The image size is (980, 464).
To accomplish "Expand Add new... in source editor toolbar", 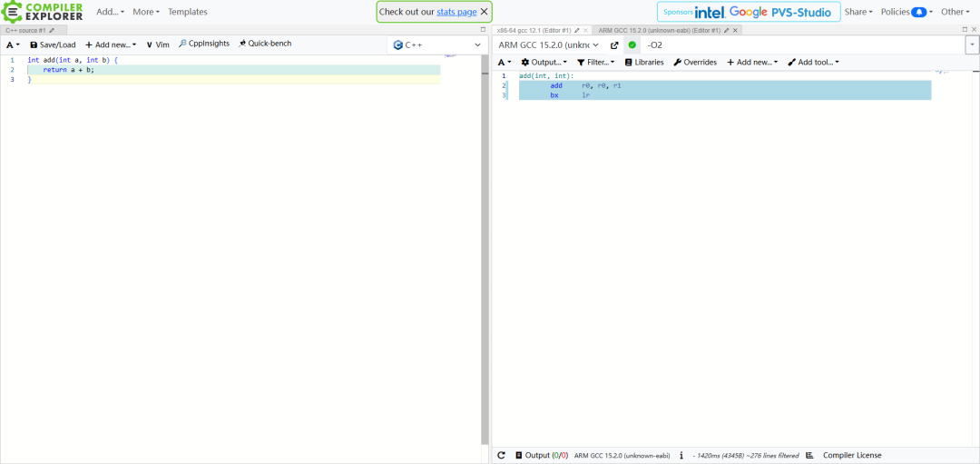I will coord(111,45).
